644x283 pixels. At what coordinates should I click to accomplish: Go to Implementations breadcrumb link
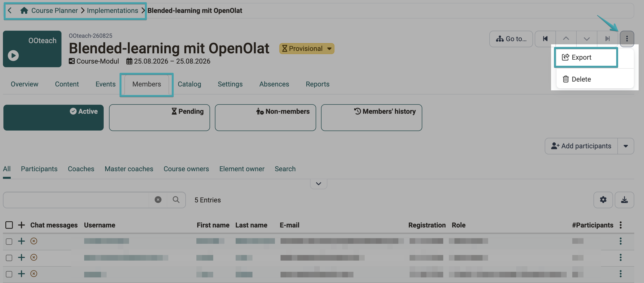[x=112, y=10]
